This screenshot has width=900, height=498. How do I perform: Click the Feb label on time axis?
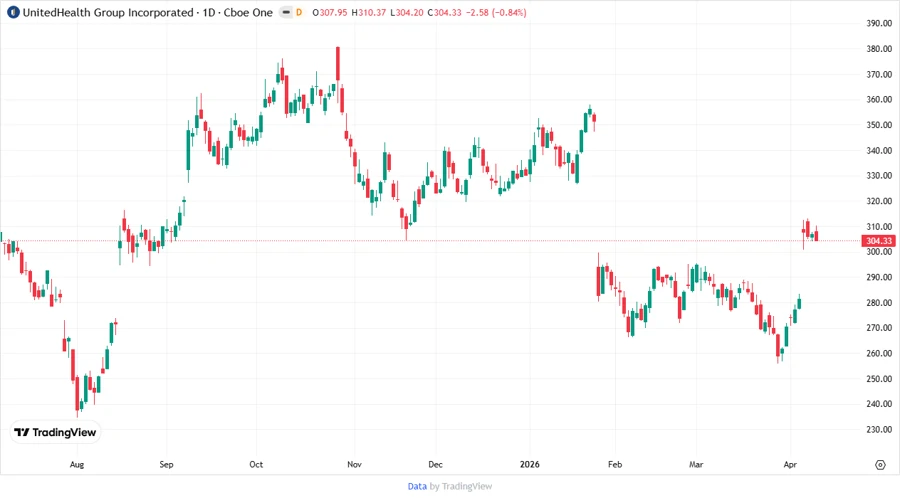pos(615,464)
